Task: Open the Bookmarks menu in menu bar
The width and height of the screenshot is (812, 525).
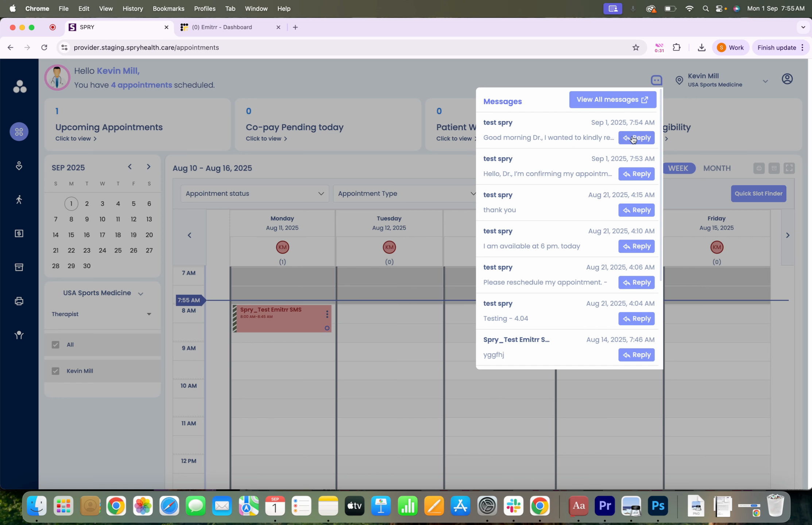Action: (x=168, y=8)
